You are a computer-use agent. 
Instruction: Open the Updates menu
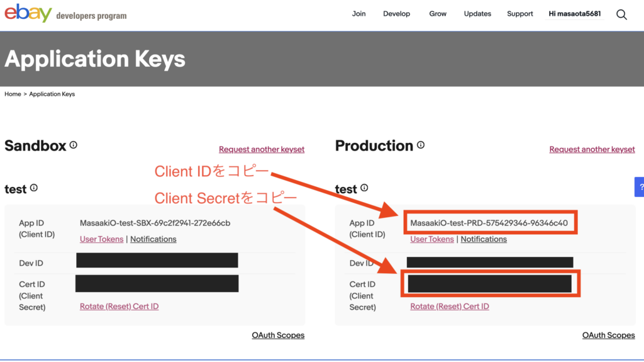(x=477, y=14)
